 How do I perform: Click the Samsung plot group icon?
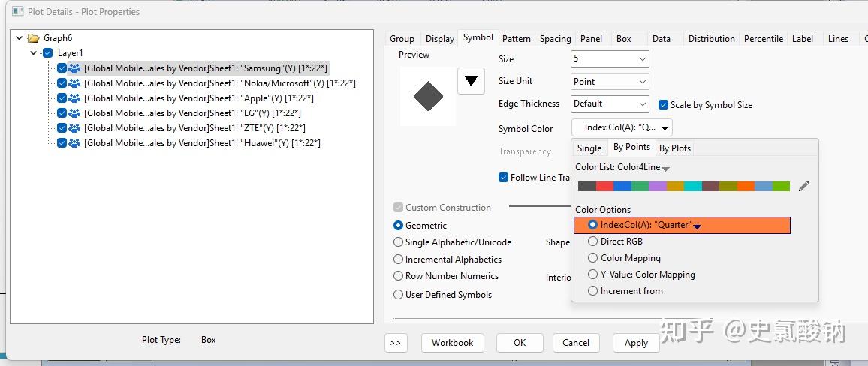click(x=74, y=68)
